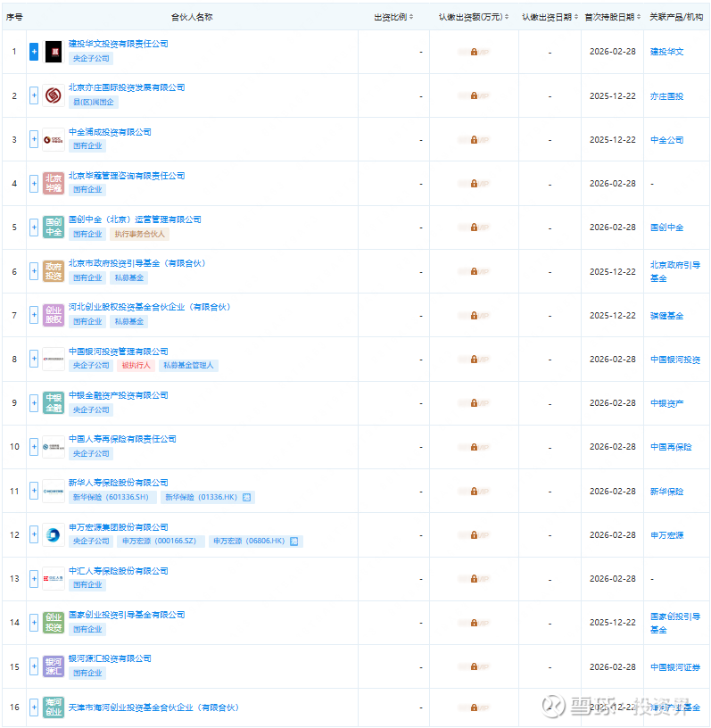The height and width of the screenshot is (728, 711).
Task: Click the 北京亦庄国际投资 red logo icon
Action: (54, 96)
